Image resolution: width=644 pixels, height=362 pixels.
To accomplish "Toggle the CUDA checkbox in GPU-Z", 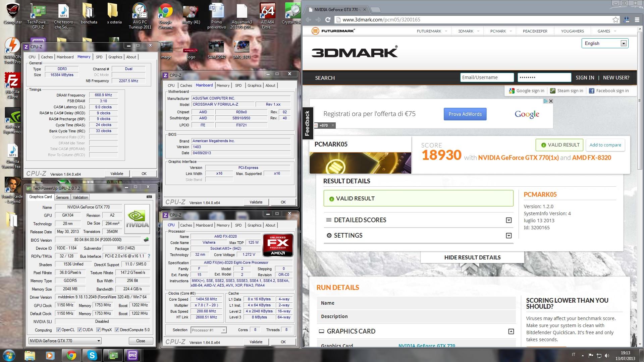I will (80, 330).
